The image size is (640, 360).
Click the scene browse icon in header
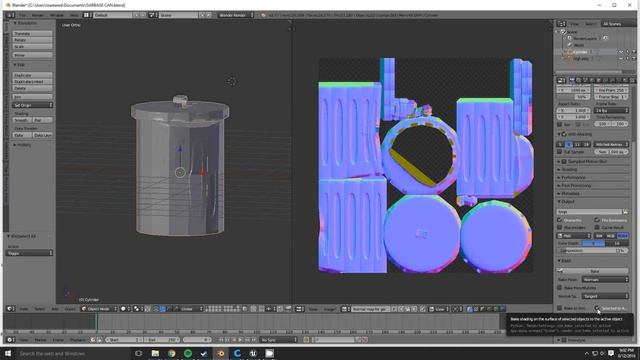click(153, 15)
